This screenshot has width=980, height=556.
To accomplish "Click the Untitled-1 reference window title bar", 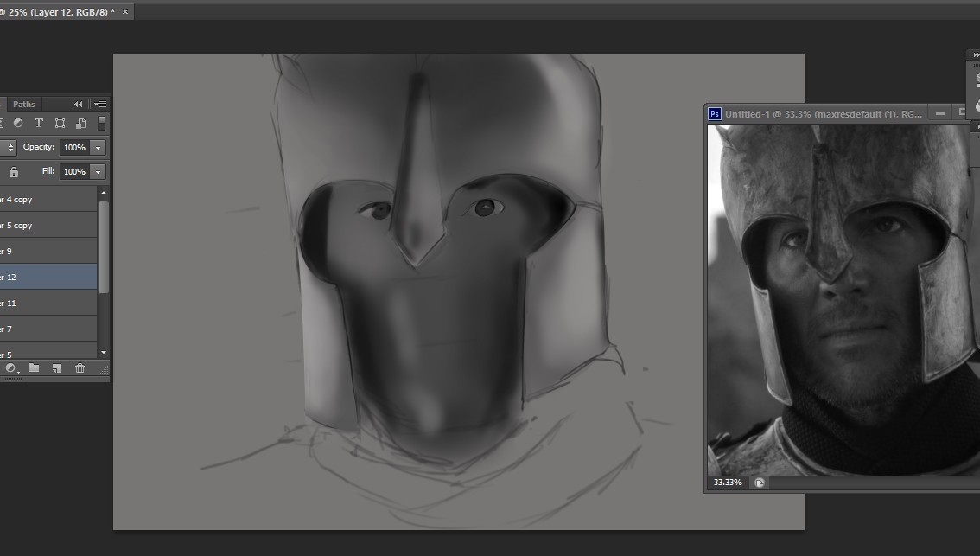I will tap(823, 114).
